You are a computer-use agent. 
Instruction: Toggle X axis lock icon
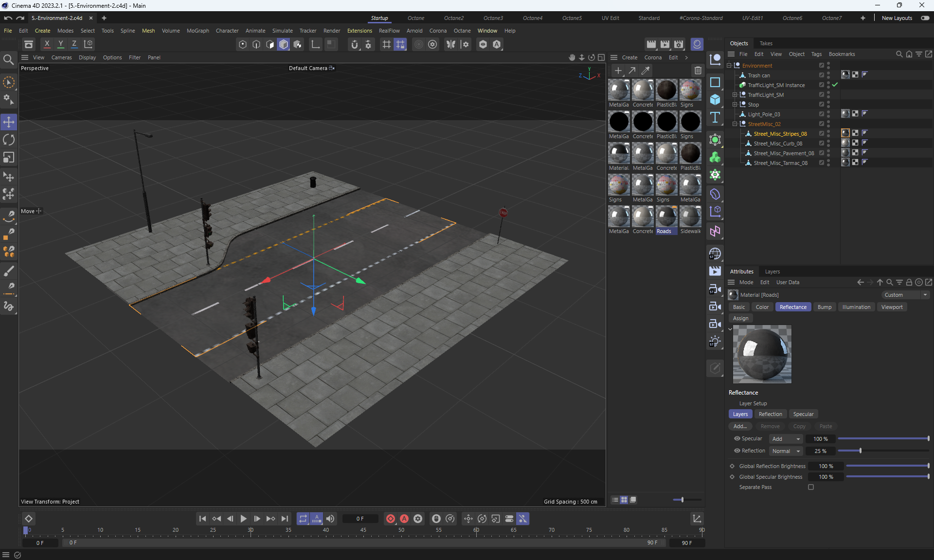47,44
